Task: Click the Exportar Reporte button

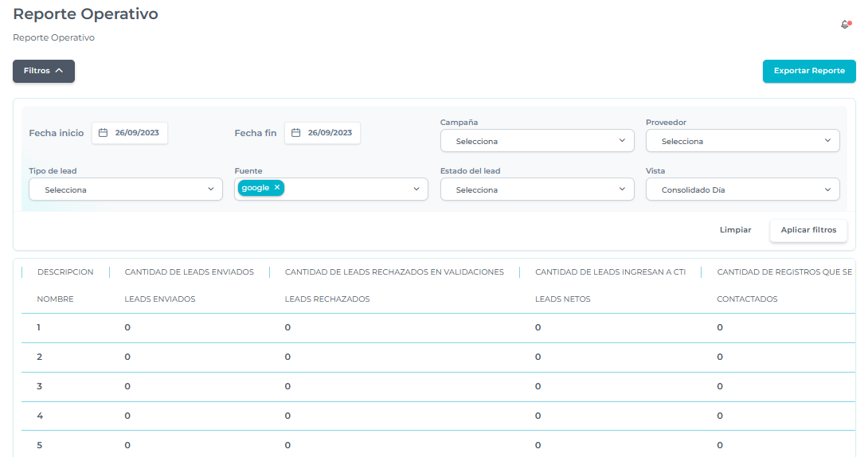Action: (809, 71)
